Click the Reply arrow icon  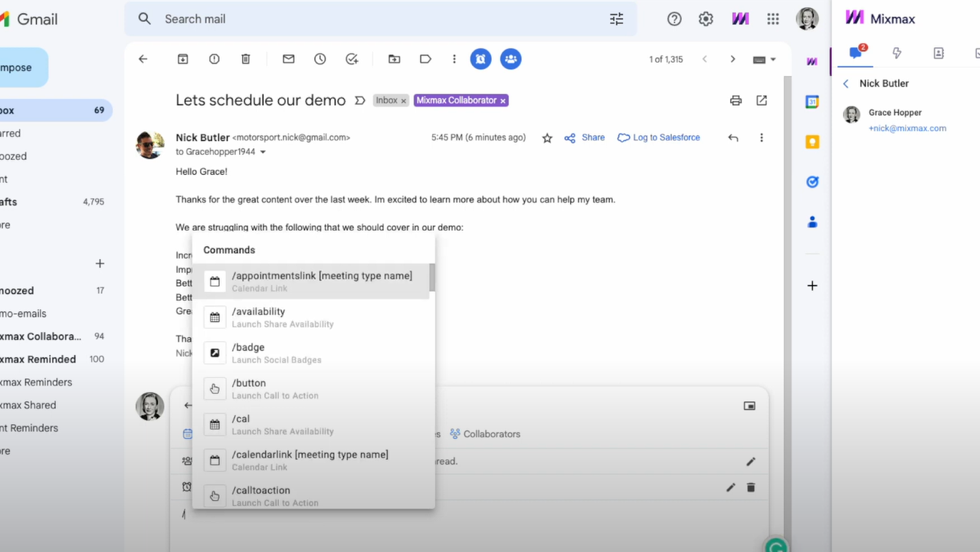tap(733, 138)
